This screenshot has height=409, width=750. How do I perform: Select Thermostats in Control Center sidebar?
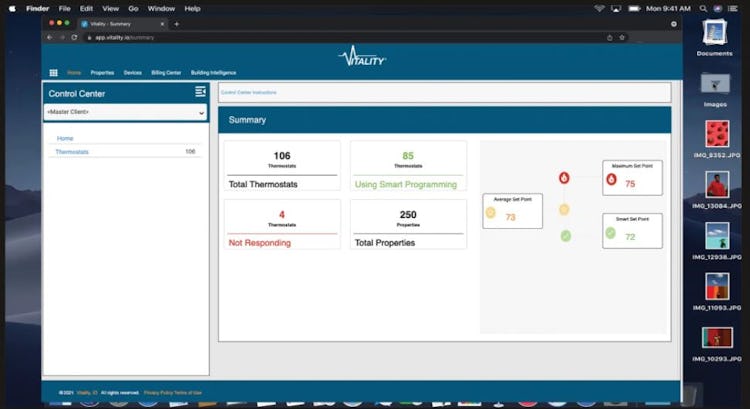(72, 152)
